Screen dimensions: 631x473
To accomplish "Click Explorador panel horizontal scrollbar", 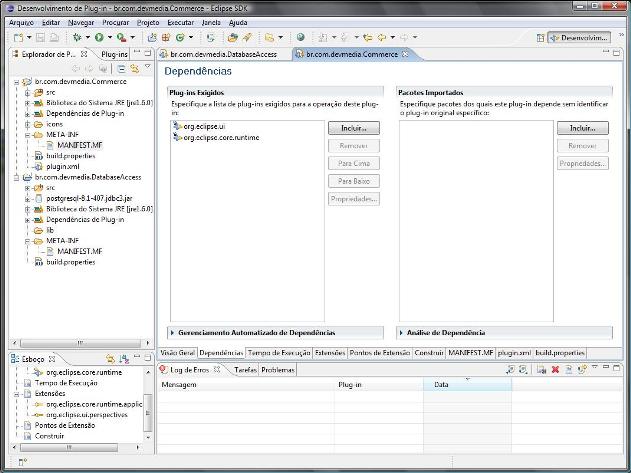I will [80, 343].
